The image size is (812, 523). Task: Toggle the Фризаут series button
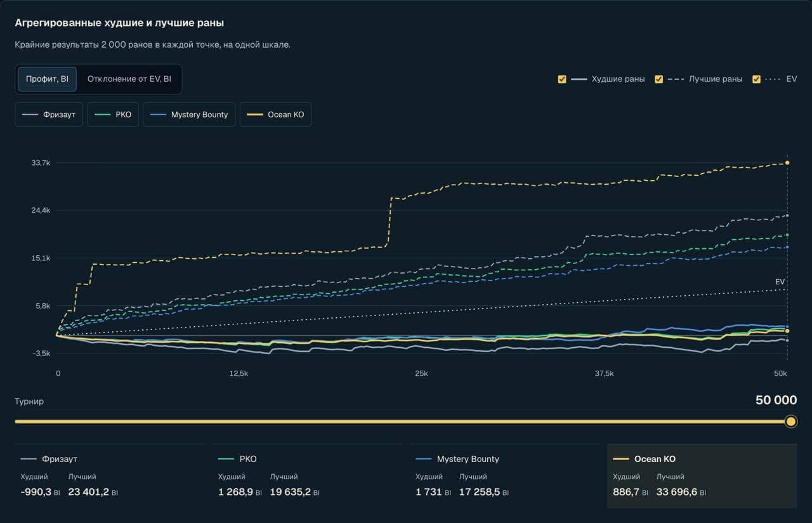click(49, 114)
